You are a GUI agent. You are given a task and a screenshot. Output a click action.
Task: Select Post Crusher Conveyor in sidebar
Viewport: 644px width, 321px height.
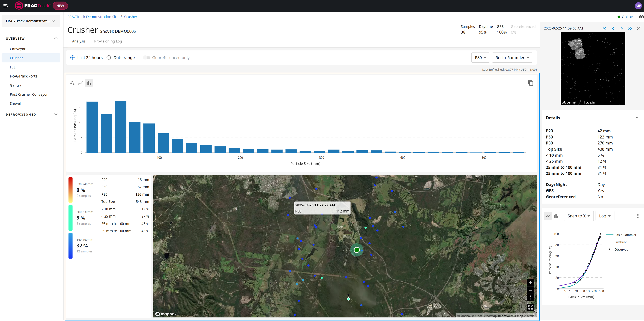31,94
